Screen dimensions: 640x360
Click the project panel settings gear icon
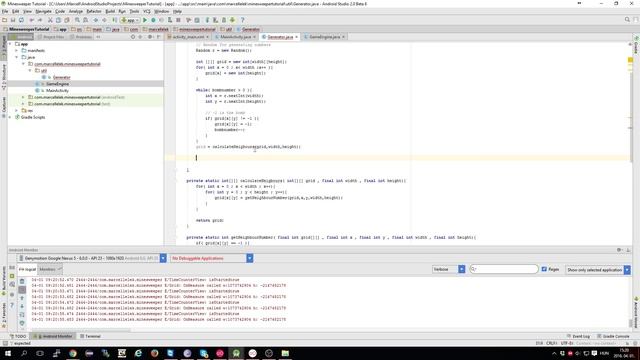pyautogui.click(x=150, y=37)
